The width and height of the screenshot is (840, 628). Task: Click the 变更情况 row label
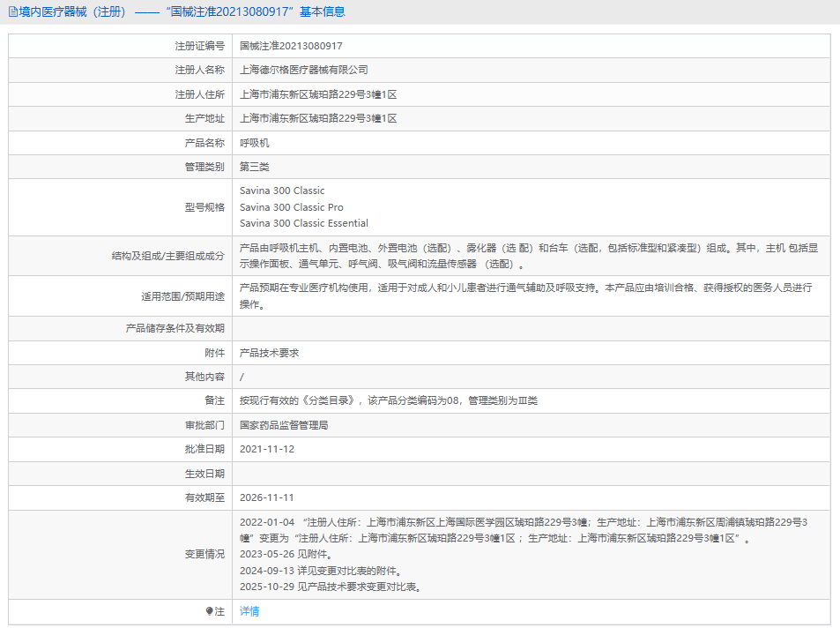pyautogui.click(x=204, y=554)
